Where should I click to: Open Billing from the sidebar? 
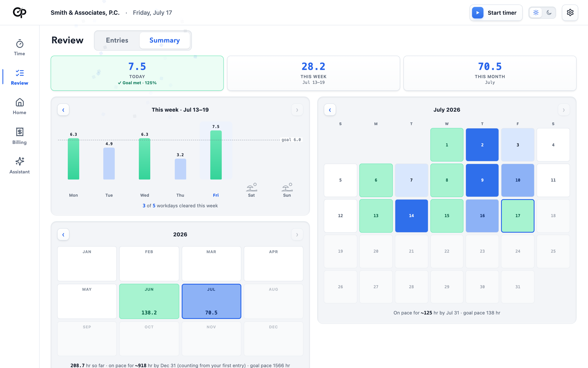20,136
